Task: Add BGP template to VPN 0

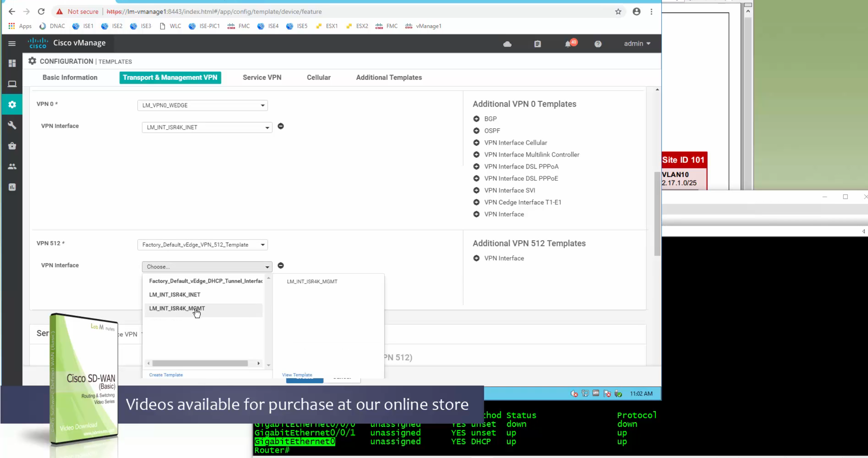Action: 476,119
